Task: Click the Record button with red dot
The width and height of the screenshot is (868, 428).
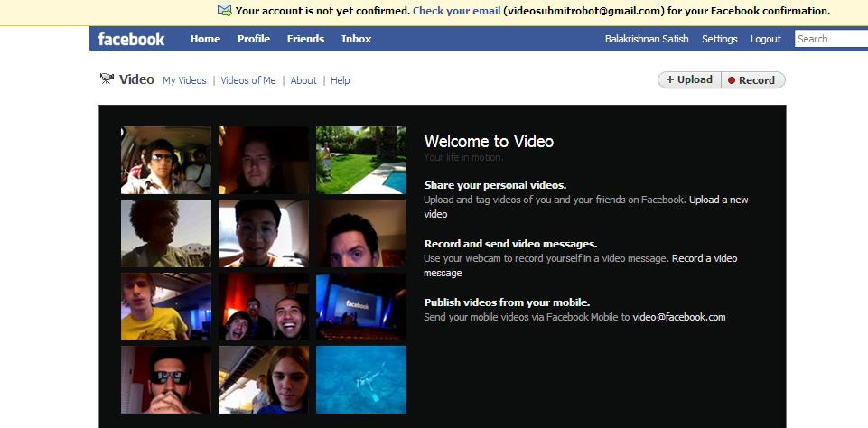Action: click(x=753, y=79)
